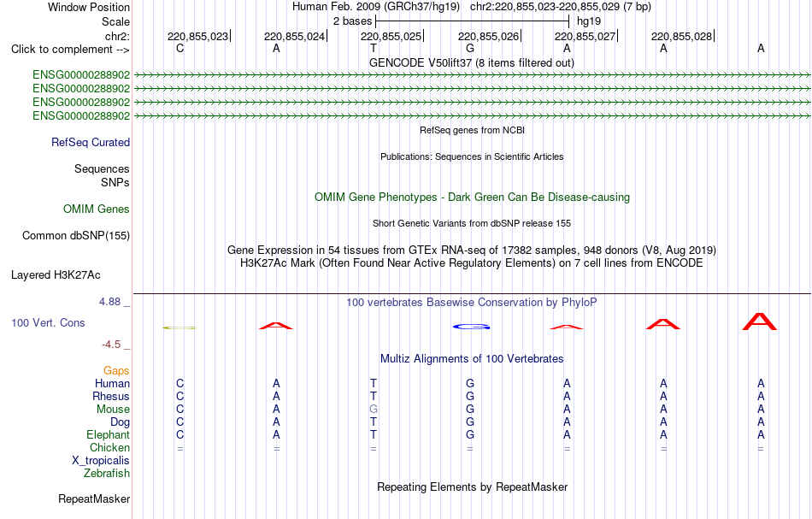812x519 pixels.
Task: Select the Human alignment row label
Action: coord(112,383)
